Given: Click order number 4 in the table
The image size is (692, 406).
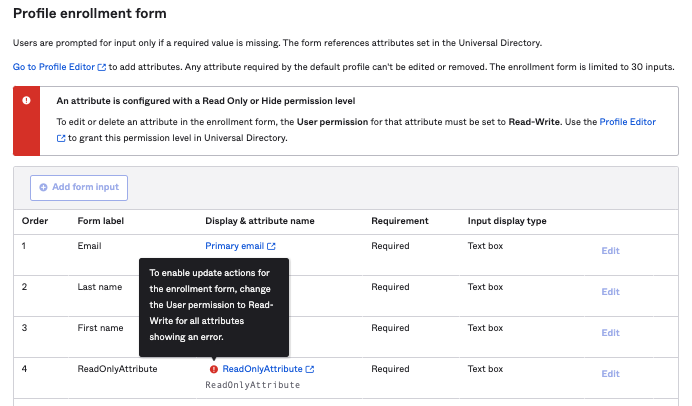Looking at the screenshot, I should tap(24, 369).
